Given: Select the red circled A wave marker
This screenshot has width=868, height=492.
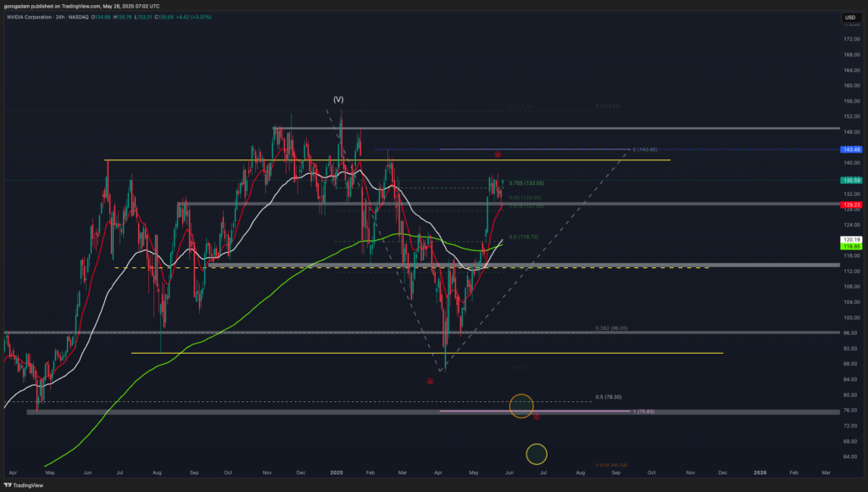Looking at the screenshot, I should point(430,382).
